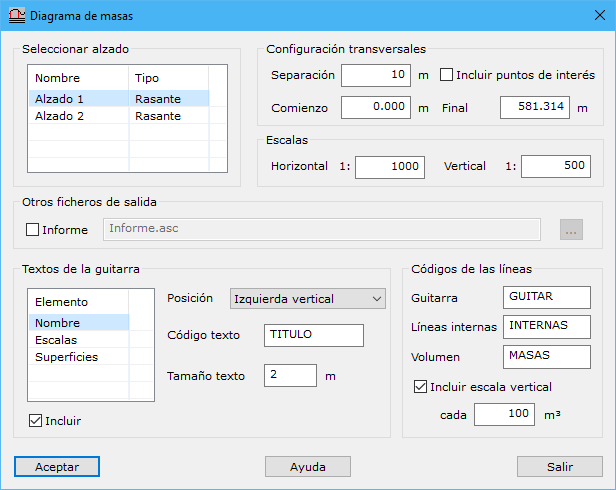616x490 pixels.
Task: Click the Informe.asc file path field
Action: click(322, 229)
